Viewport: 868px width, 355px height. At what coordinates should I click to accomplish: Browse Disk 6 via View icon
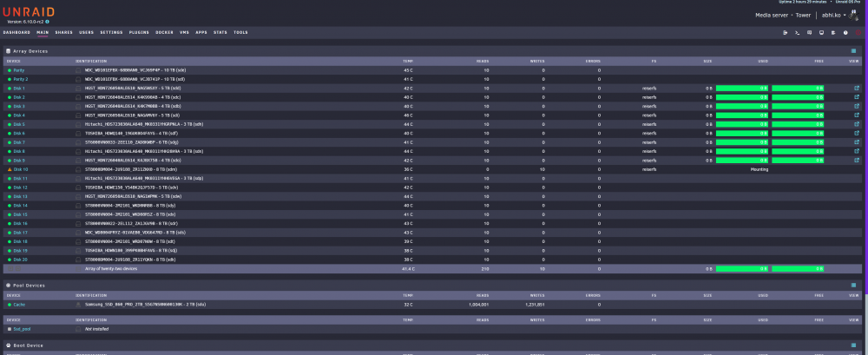pos(857,133)
